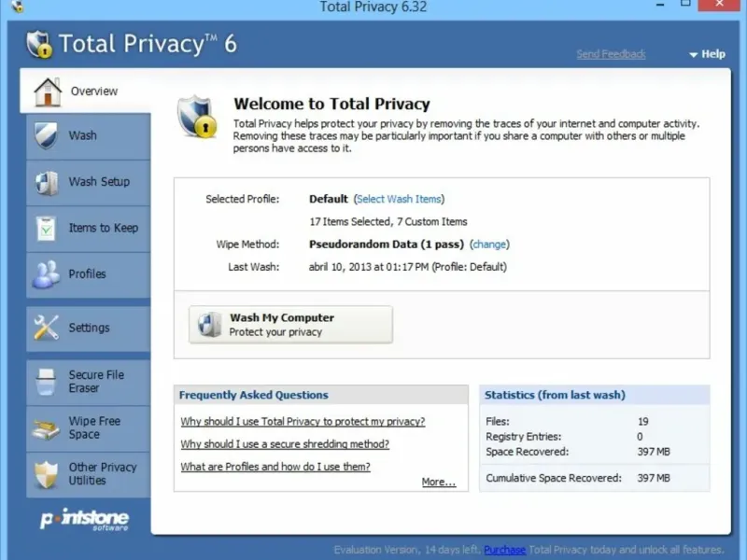Click the Total Privacy shield logo in header
747x560 pixels.
[x=39, y=44]
